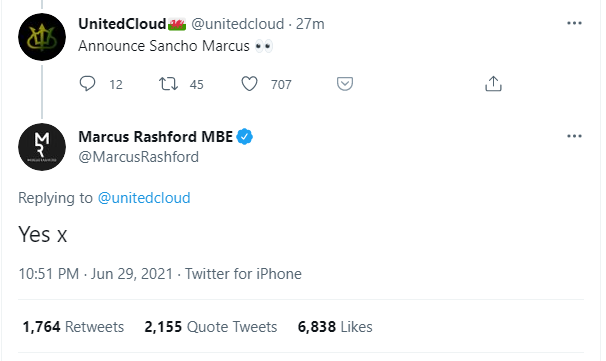
Task: Open more options on Marcus Rashford's tweet
Action: click(574, 136)
